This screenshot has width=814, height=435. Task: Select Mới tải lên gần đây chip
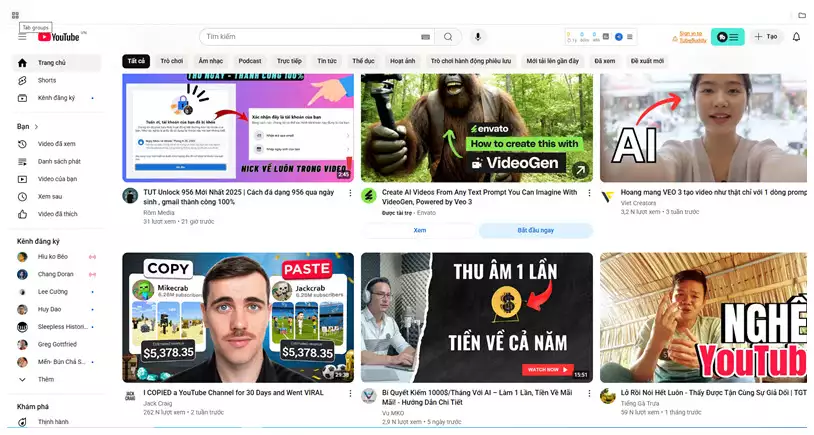pos(553,61)
